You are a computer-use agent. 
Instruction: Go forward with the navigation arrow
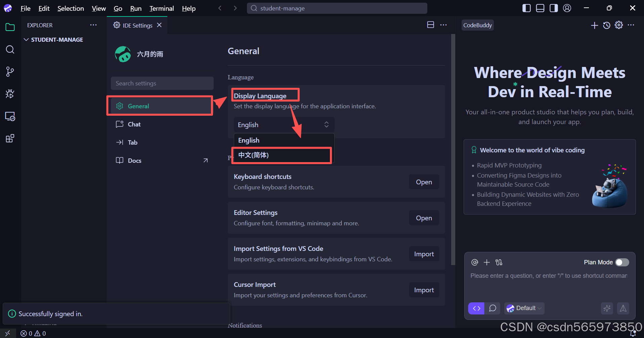tap(235, 8)
